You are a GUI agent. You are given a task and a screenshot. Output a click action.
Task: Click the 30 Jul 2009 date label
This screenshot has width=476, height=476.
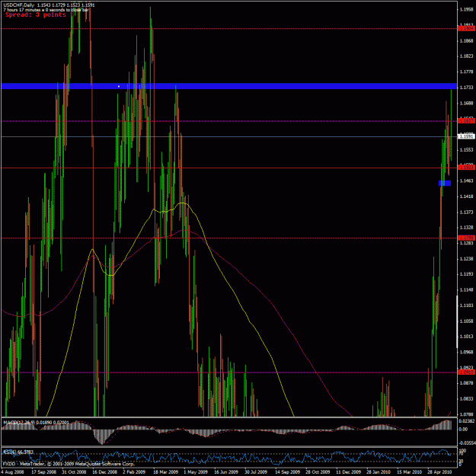pos(256,472)
